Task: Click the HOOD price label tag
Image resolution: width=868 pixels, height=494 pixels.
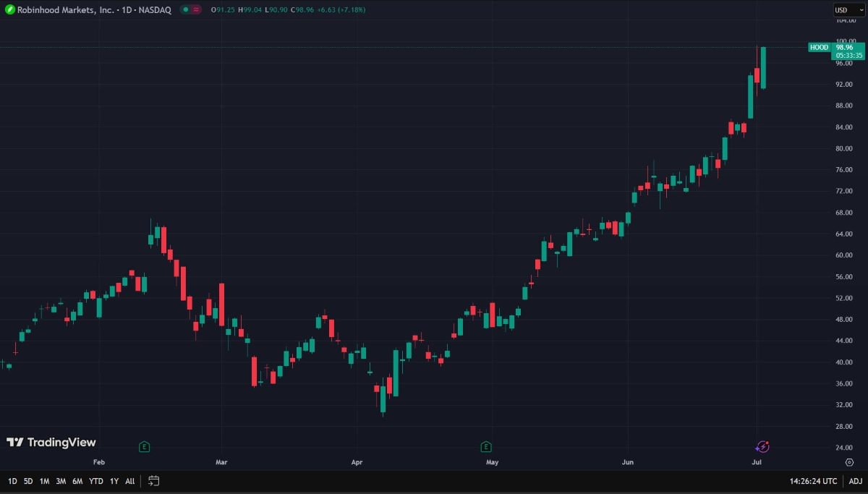Action: click(x=820, y=47)
